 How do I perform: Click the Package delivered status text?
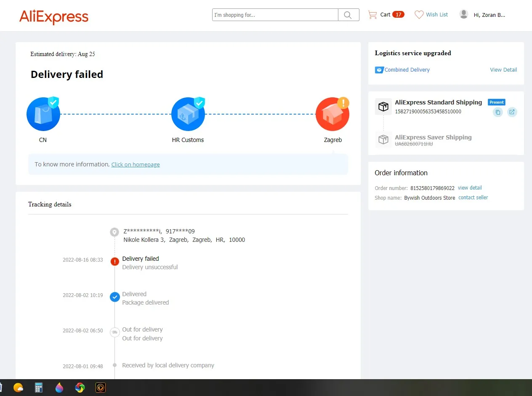(145, 302)
